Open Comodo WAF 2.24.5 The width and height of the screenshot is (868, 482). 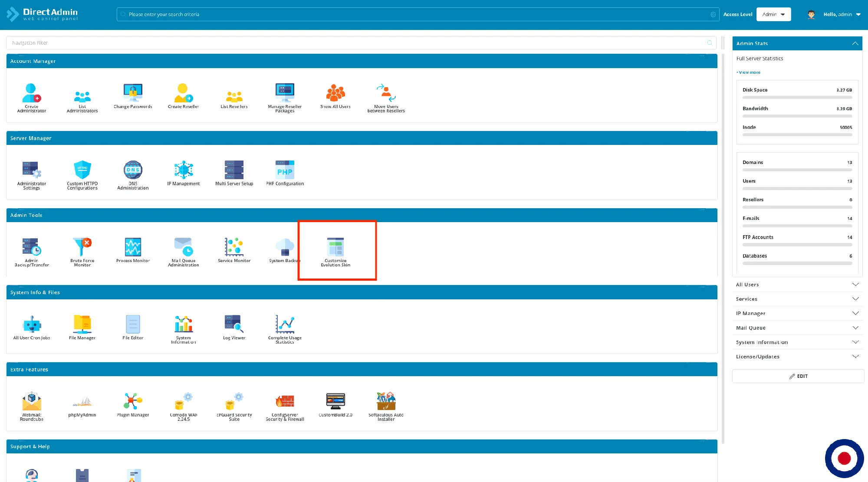[x=183, y=407]
